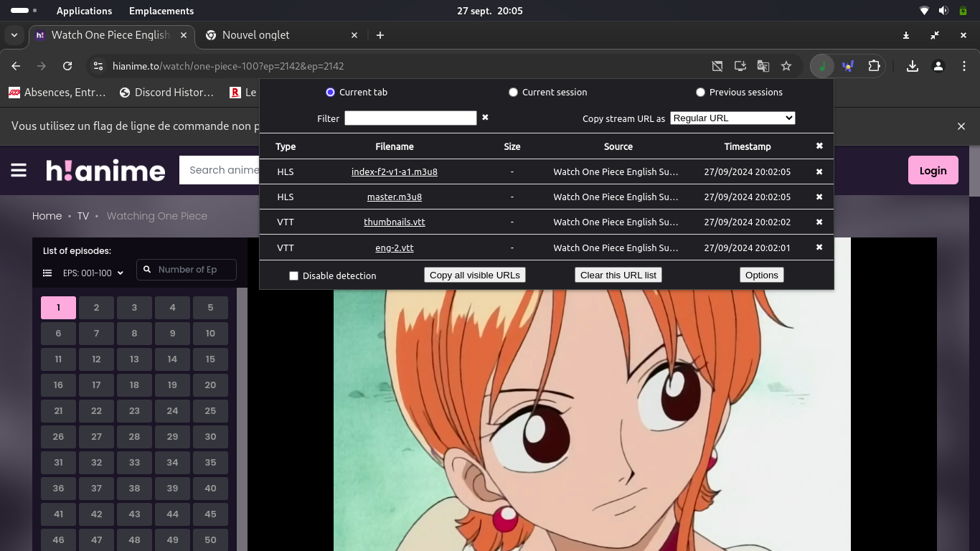Image resolution: width=980 pixels, height=551 pixels.
Task: Open Chrome downloads icon
Action: (913, 66)
